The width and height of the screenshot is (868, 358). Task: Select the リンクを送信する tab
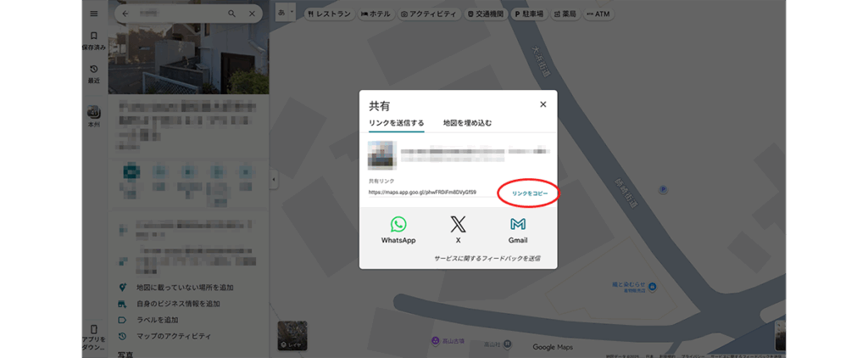tap(396, 123)
